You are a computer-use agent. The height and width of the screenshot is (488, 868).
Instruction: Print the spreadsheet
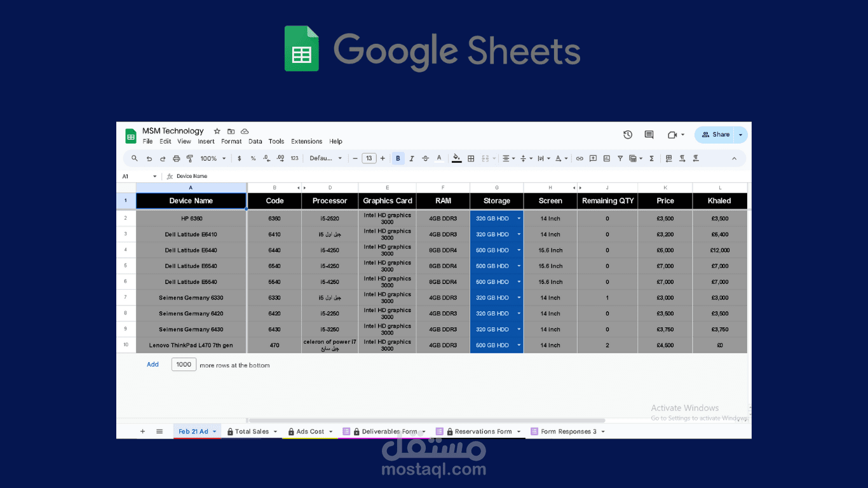click(x=177, y=159)
